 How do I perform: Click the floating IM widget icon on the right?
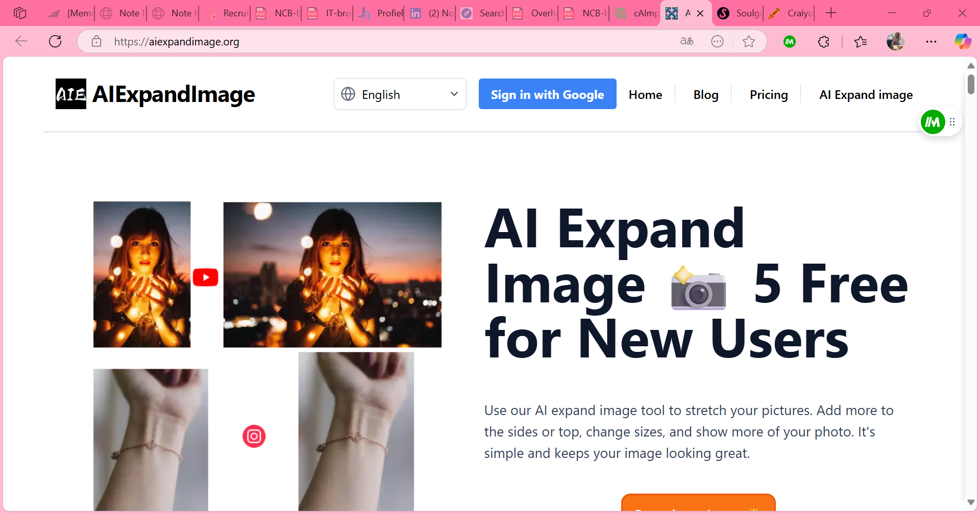933,121
